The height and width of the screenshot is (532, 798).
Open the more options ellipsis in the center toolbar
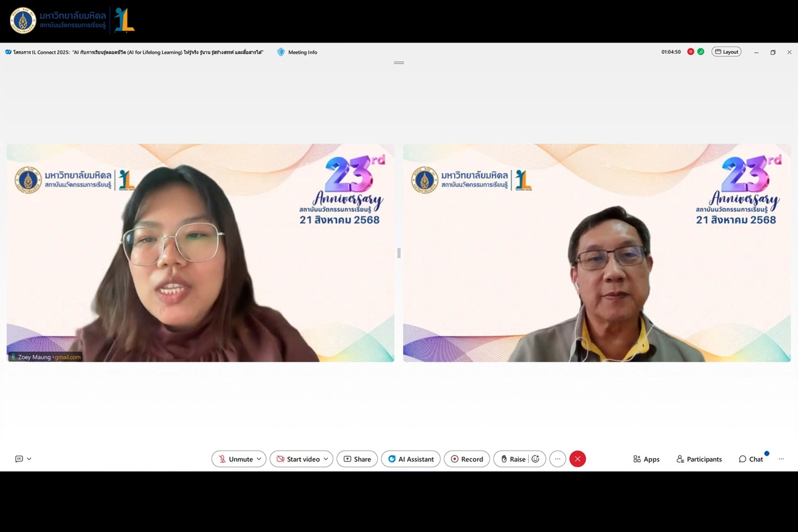pos(557,459)
